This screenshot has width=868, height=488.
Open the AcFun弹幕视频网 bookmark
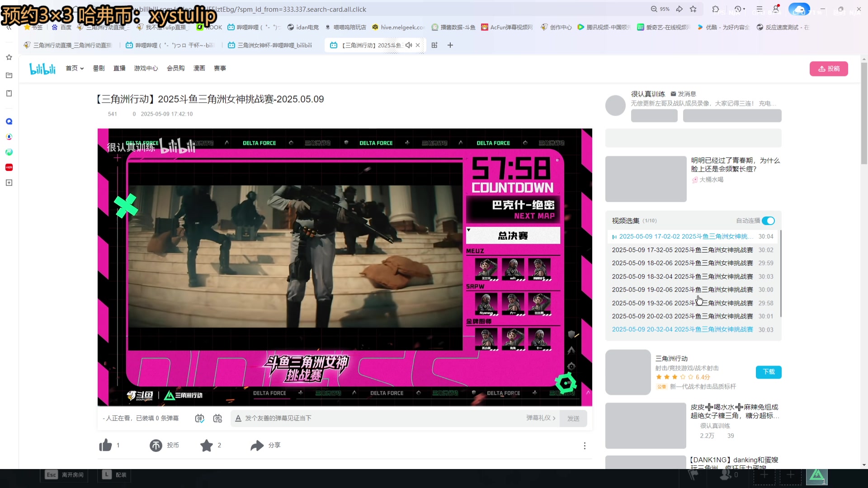(507, 28)
